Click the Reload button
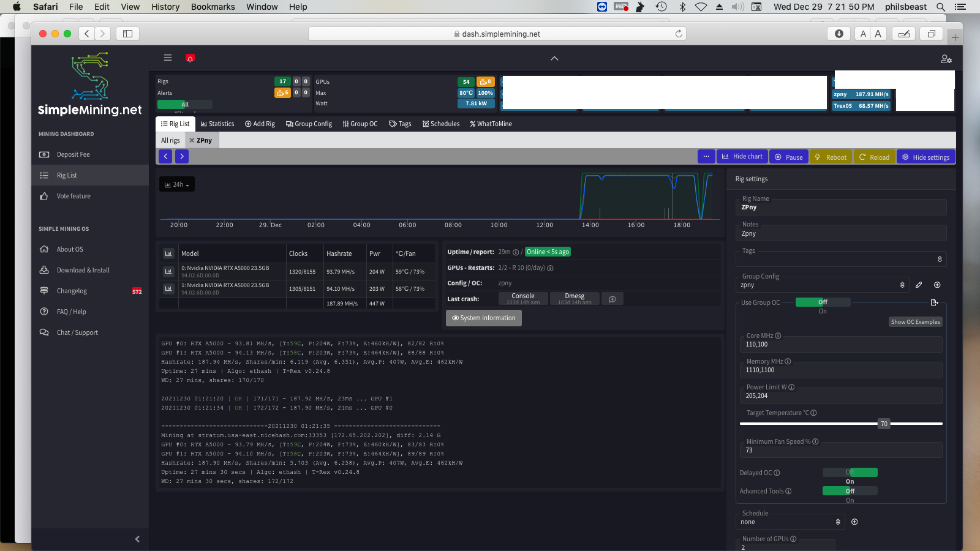Screen dimensions: 980x551 pyautogui.click(x=874, y=157)
